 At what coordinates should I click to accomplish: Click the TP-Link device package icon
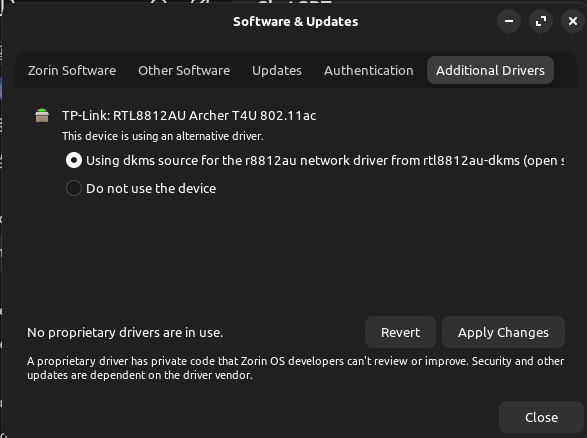pyautogui.click(x=42, y=115)
